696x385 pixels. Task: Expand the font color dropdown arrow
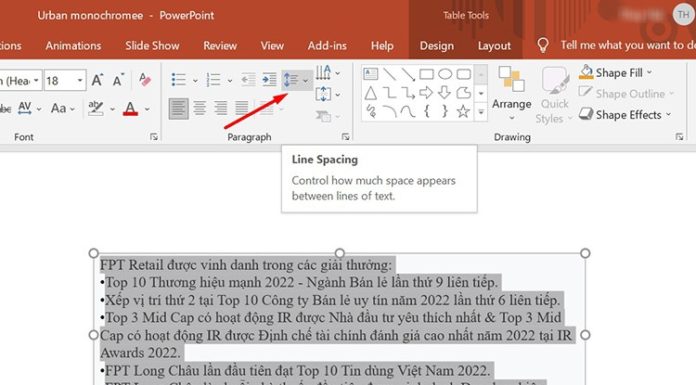click(x=147, y=109)
